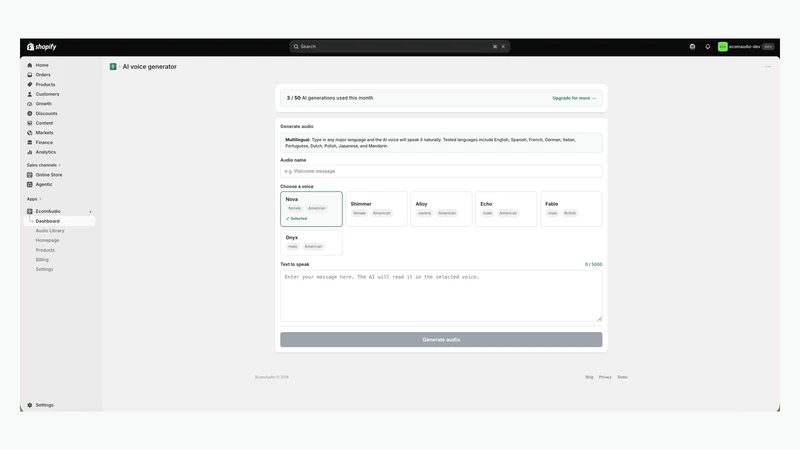Open Billing in EcomAudio submenu
This screenshot has width=800, height=450.
click(x=42, y=260)
